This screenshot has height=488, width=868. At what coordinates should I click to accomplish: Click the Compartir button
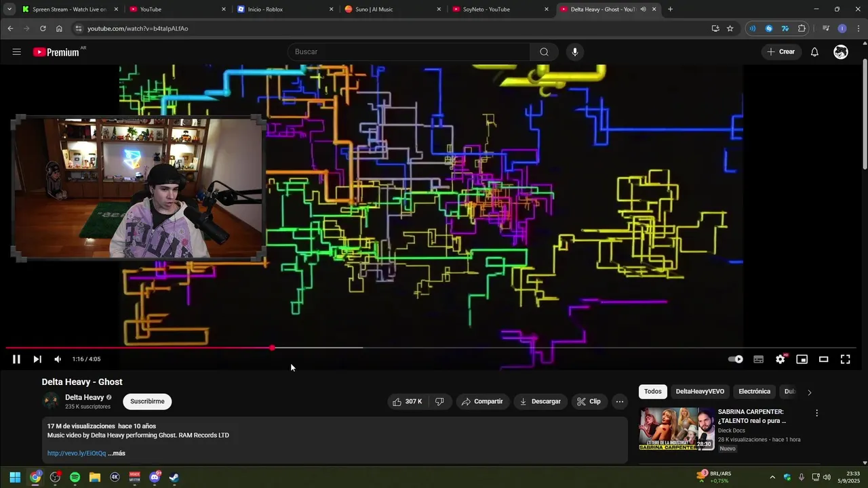[482, 402]
